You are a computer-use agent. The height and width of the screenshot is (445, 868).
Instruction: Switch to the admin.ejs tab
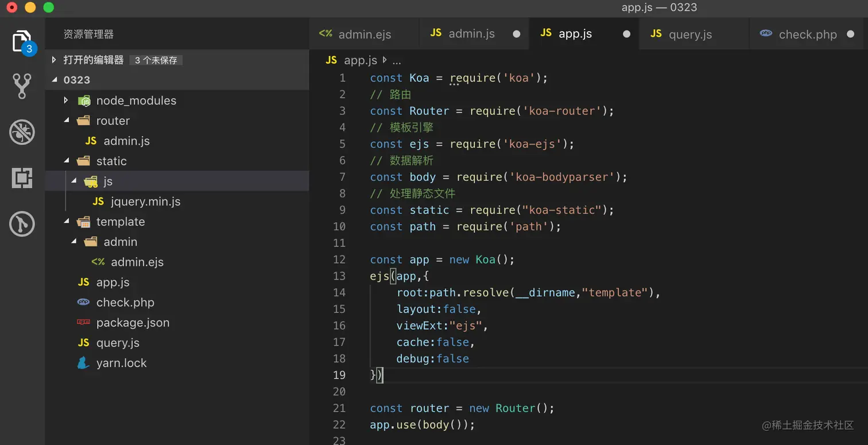pyautogui.click(x=365, y=34)
